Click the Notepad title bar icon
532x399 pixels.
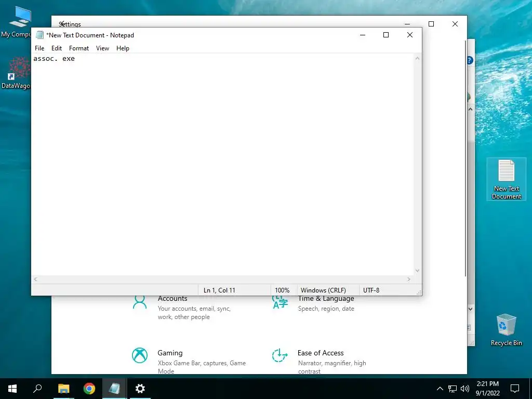pos(39,35)
